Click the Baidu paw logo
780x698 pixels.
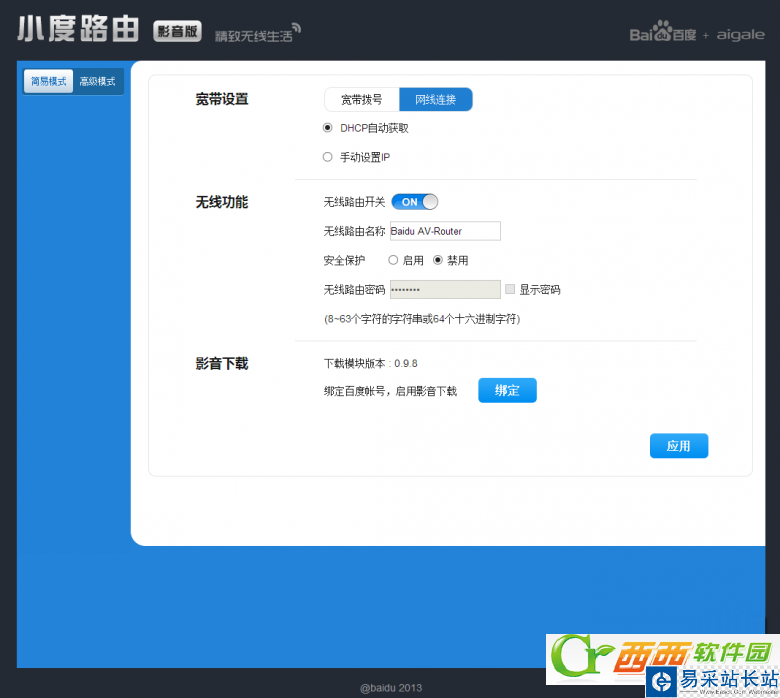(x=663, y=31)
